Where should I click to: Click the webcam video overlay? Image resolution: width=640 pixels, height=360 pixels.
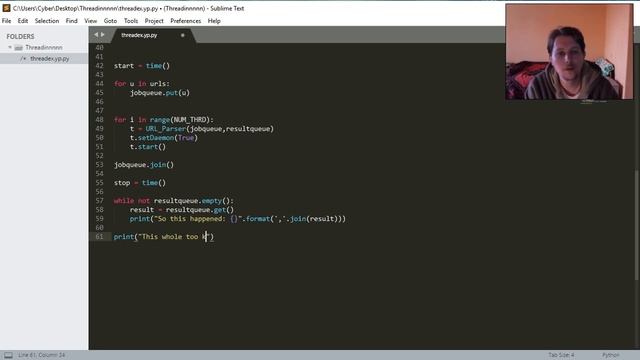569,52
